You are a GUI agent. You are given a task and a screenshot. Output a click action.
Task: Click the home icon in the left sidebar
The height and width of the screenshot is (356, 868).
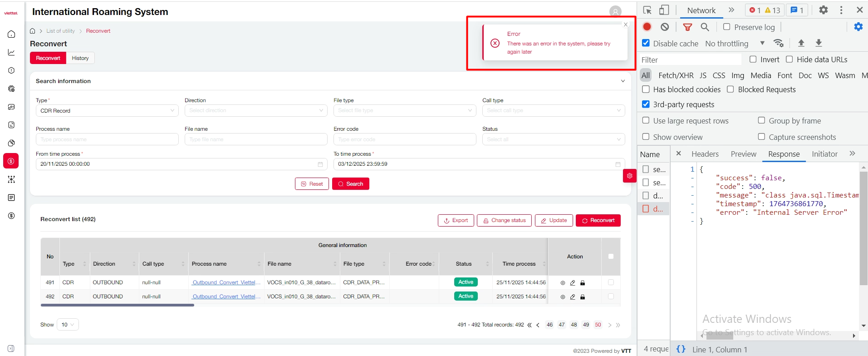pos(11,34)
